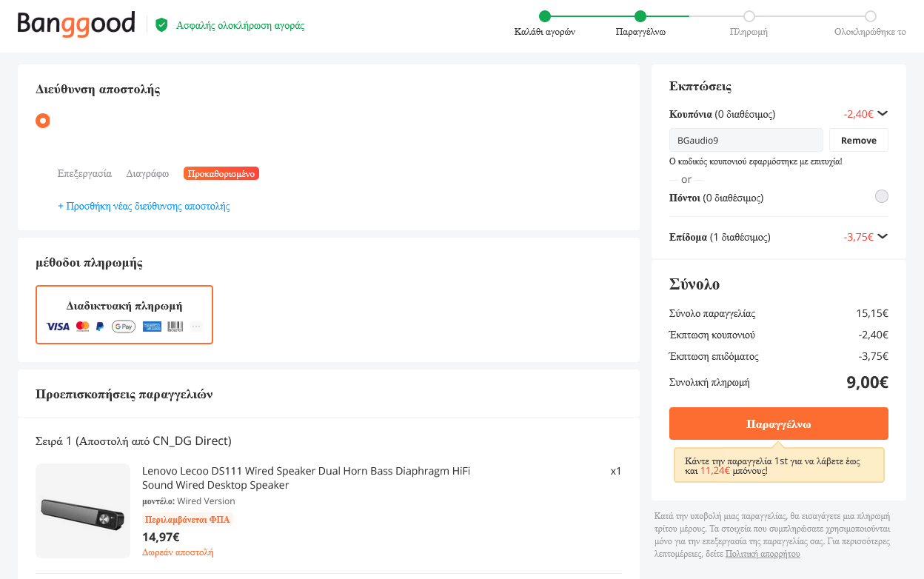Click the Google Pay icon
Viewport: 924px width, 579px height.
[124, 327]
